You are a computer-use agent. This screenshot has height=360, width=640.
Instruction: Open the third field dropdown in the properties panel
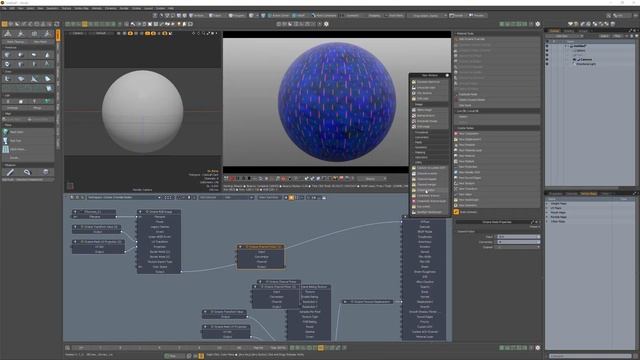tap(518, 247)
